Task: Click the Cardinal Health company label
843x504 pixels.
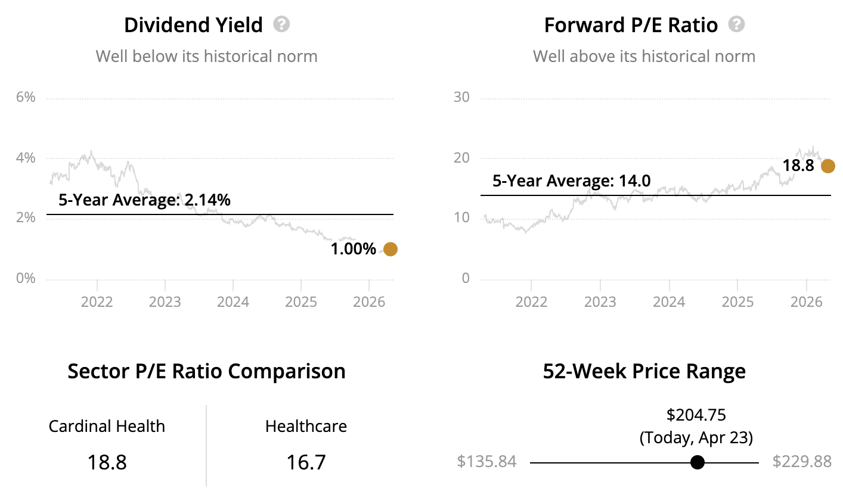Action: tap(107, 427)
